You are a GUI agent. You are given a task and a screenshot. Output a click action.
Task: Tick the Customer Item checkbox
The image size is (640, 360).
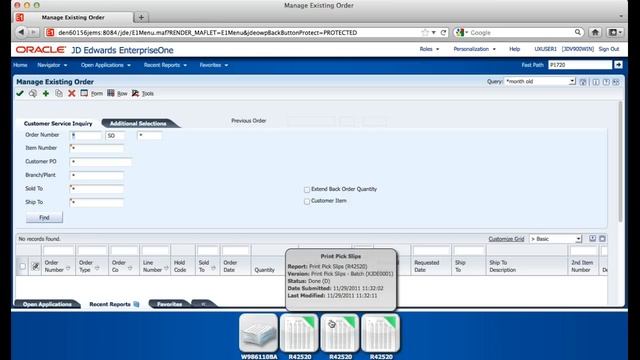tap(307, 201)
